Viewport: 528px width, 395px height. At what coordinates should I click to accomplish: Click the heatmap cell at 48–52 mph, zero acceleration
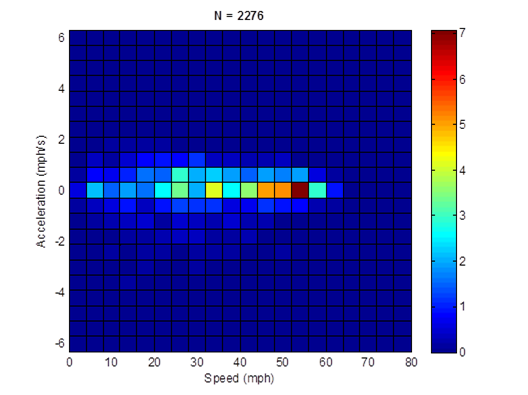283,190
